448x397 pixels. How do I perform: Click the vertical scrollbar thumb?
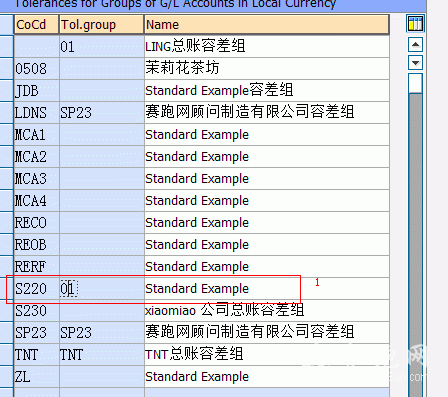tap(415, 83)
